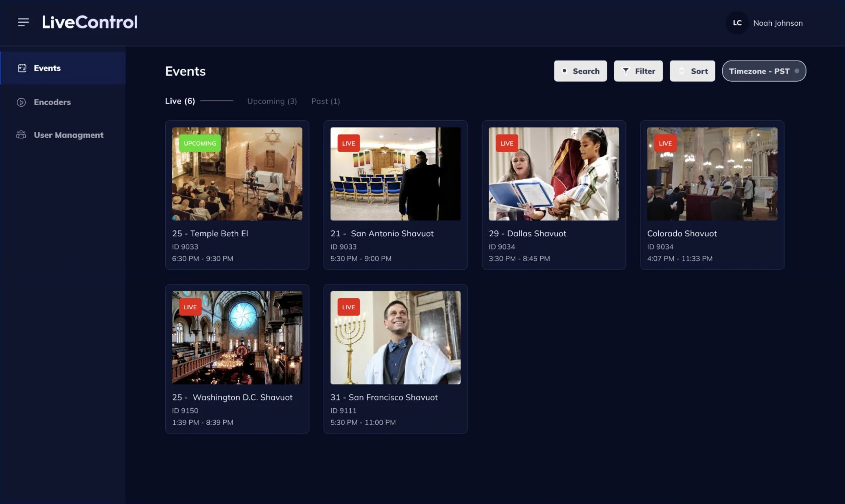Image resolution: width=845 pixels, height=504 pixels.
Task: Click the User Managment people icon
Action: pos(21,135)
